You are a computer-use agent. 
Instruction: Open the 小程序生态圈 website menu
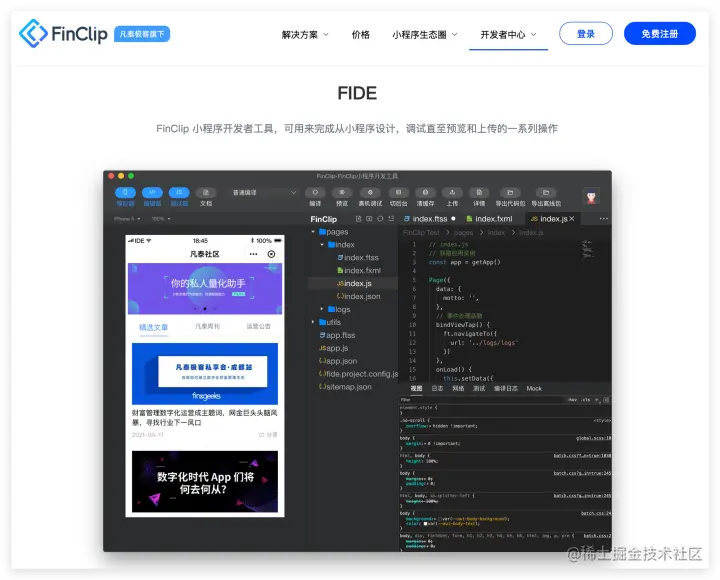(424, 35)
